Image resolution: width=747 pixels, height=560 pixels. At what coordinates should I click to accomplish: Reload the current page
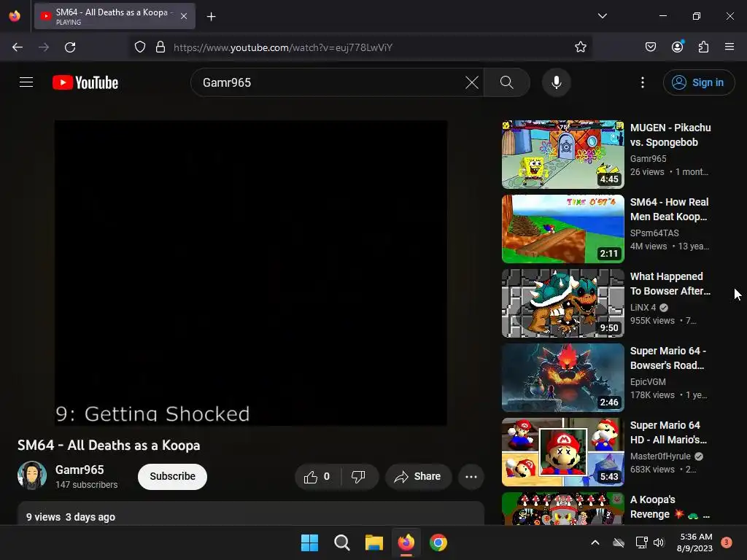coord(70,47)
